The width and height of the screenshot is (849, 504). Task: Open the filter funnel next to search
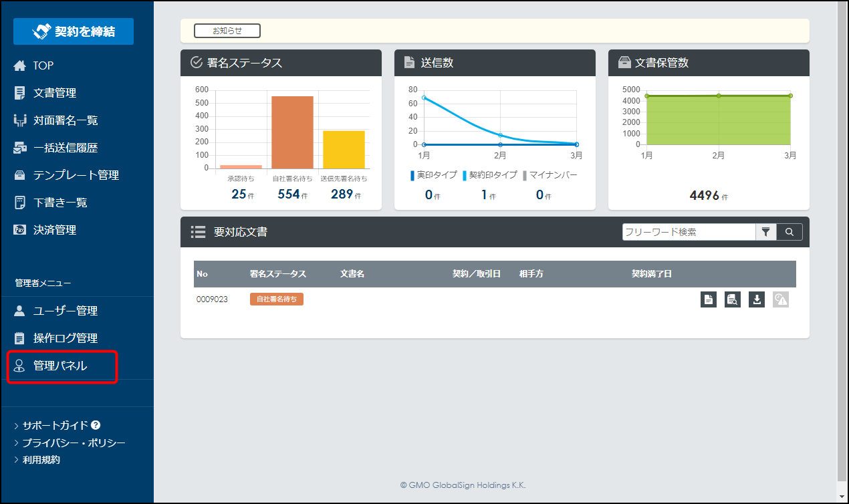pos(765,232)
